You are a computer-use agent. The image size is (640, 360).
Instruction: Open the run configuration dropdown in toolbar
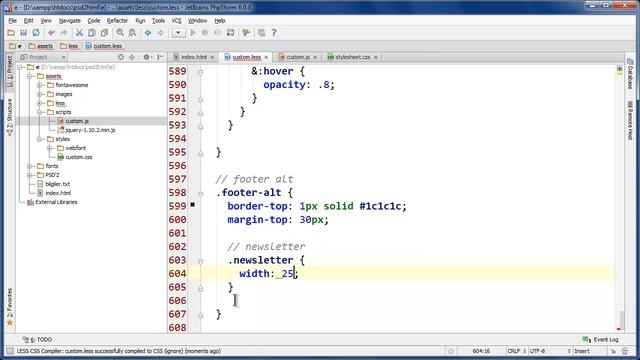point(178,33)
